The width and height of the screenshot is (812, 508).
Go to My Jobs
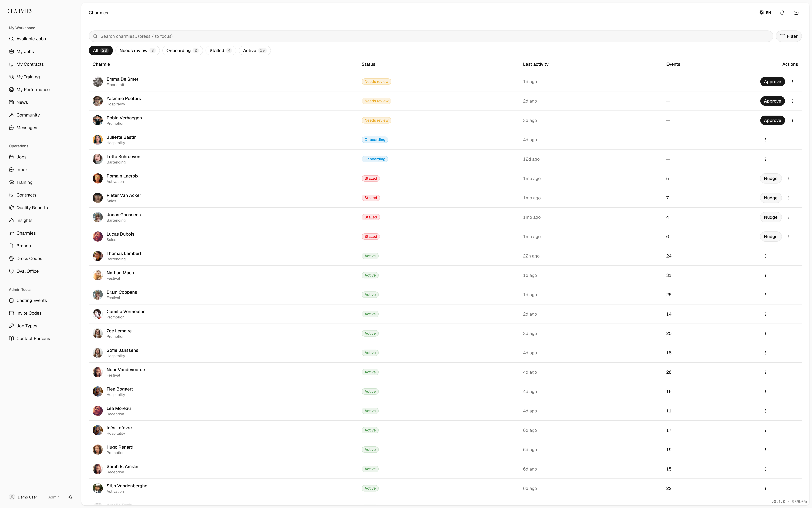pyautogui.click(x=40, y=51)
